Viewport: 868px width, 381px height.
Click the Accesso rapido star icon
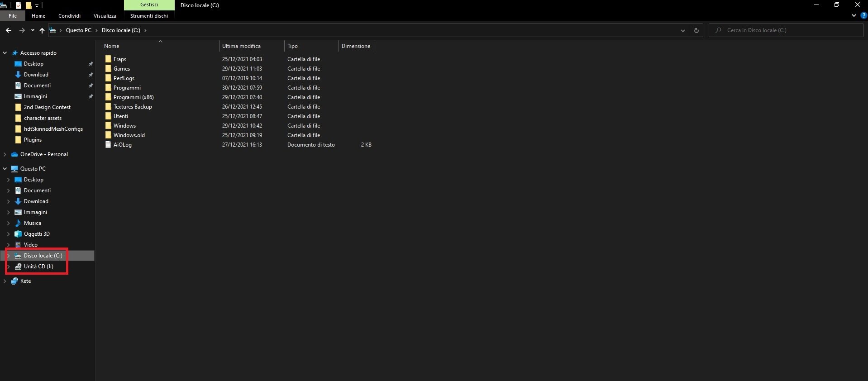pos(14,53)
